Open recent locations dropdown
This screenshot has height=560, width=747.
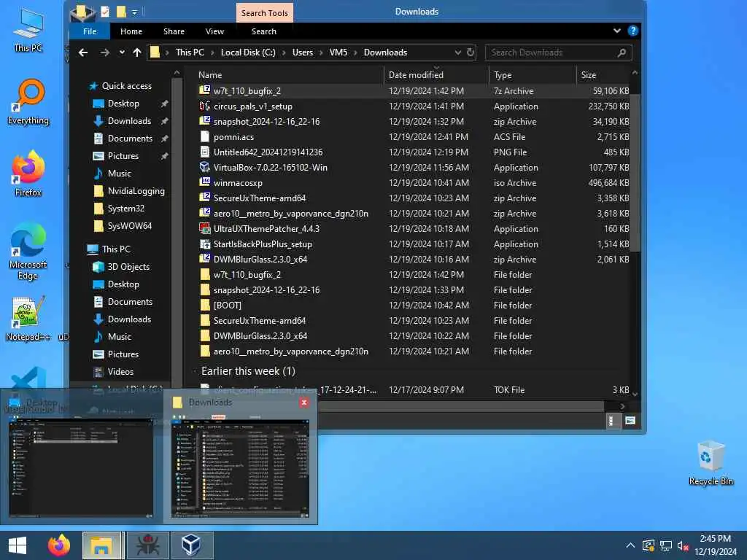tap(122, 52)
